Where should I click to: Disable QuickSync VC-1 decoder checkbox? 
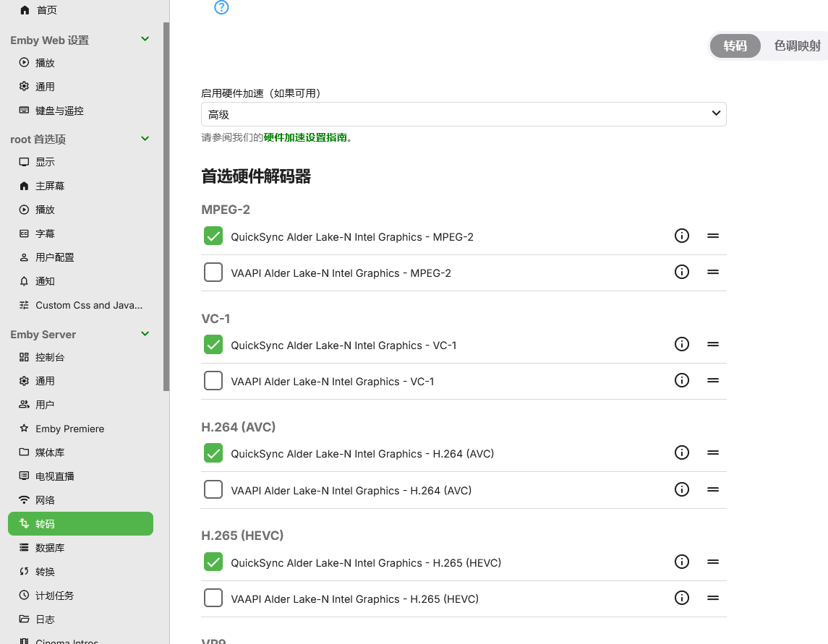click(x=213, y=345)
